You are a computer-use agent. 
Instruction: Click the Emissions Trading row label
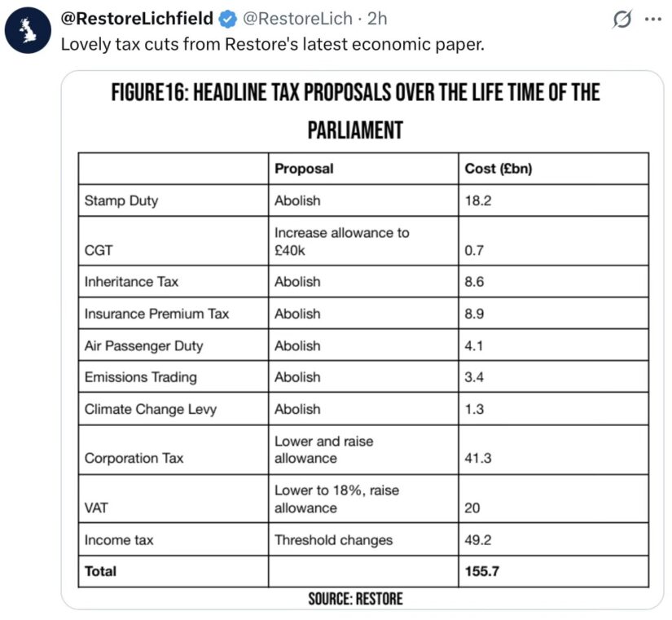[x=141, y=377]
